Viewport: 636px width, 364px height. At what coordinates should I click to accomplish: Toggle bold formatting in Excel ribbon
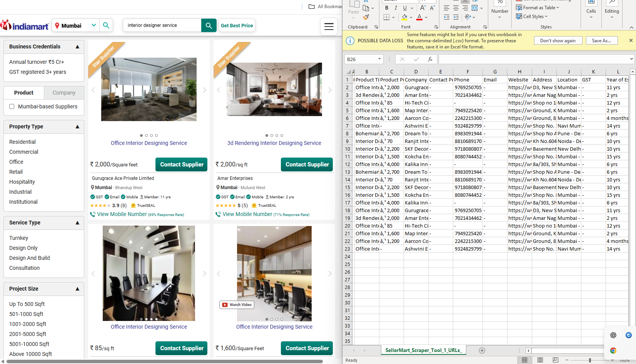(387, 8)
